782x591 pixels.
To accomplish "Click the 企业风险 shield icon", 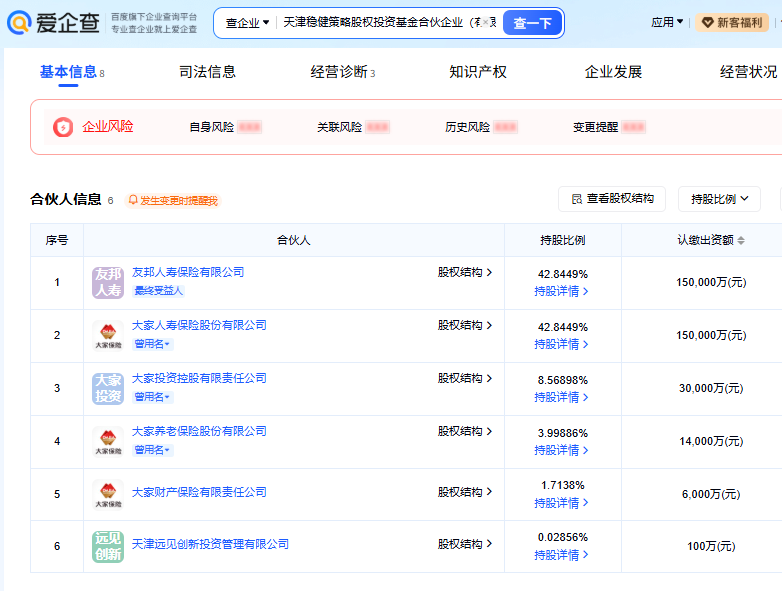I will coord(63,127).
